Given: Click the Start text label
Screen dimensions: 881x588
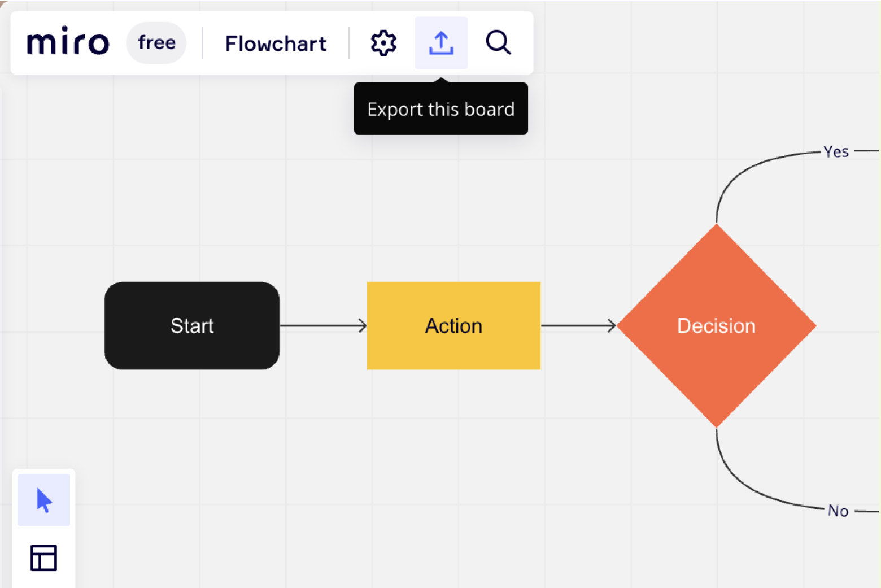Looking at the screenshot, I should coord(192,325).
